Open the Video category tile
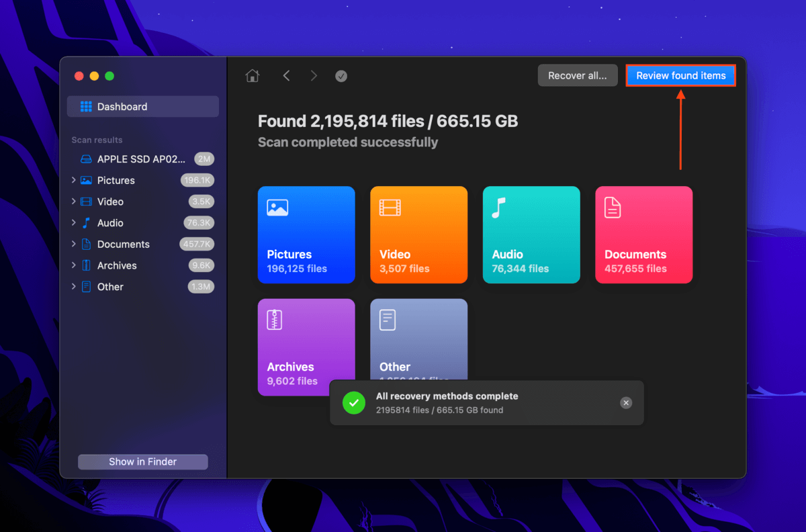Image resolution: width=806 pixels, height=532 pixels. click(x=418, y=235)
